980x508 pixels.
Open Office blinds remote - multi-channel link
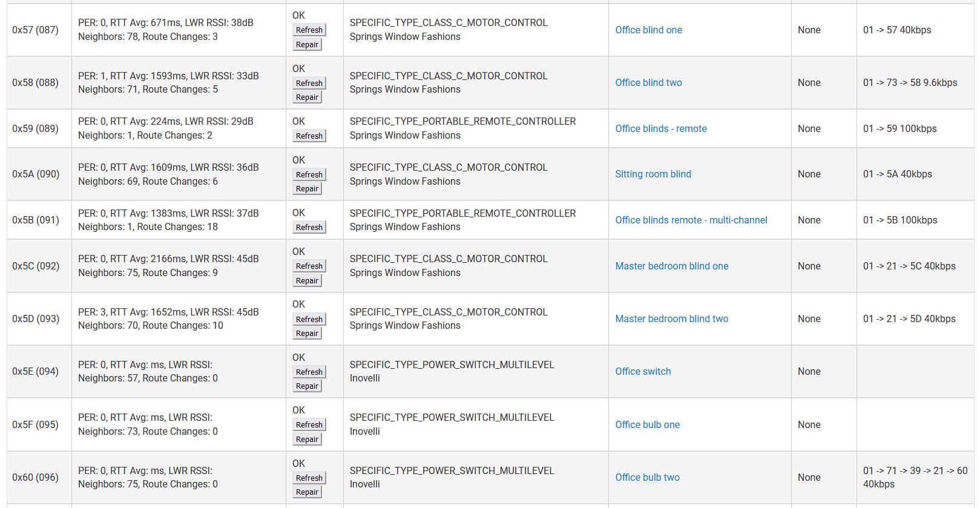pyautogui.click(x=691, y=220)
